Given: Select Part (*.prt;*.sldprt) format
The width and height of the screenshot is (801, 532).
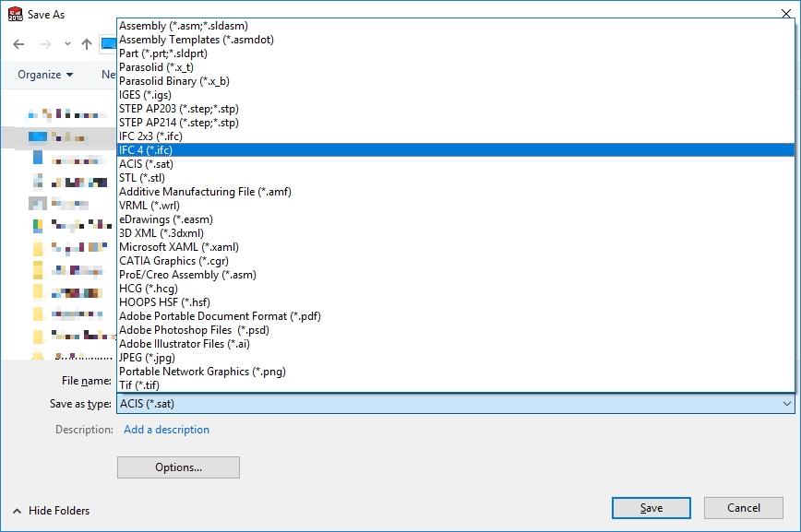Looking at the screenshot, I should click(456, 53).
